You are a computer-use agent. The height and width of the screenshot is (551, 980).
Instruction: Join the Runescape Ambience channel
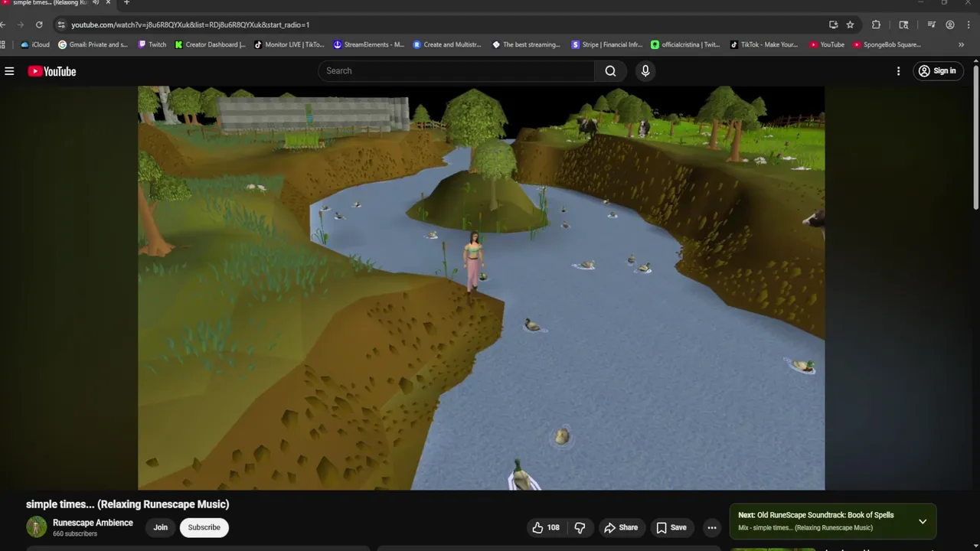[x=160, y=527]
